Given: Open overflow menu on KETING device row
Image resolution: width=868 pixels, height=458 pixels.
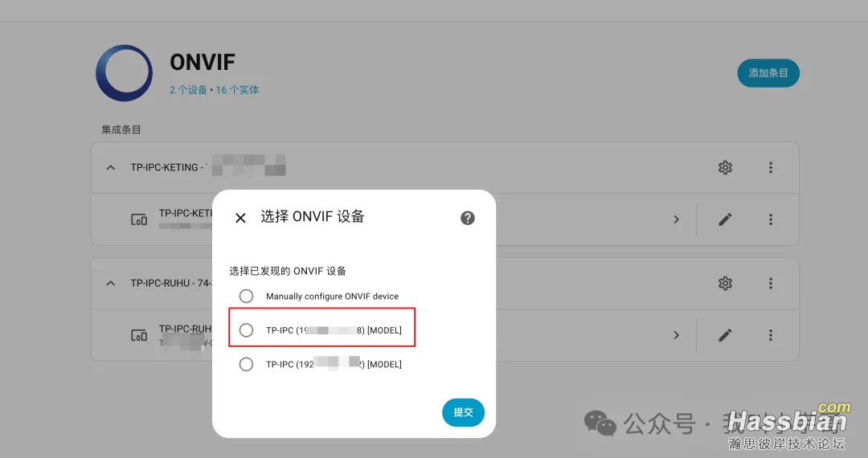Looking at the screenshot, I should tap(771, 219).
